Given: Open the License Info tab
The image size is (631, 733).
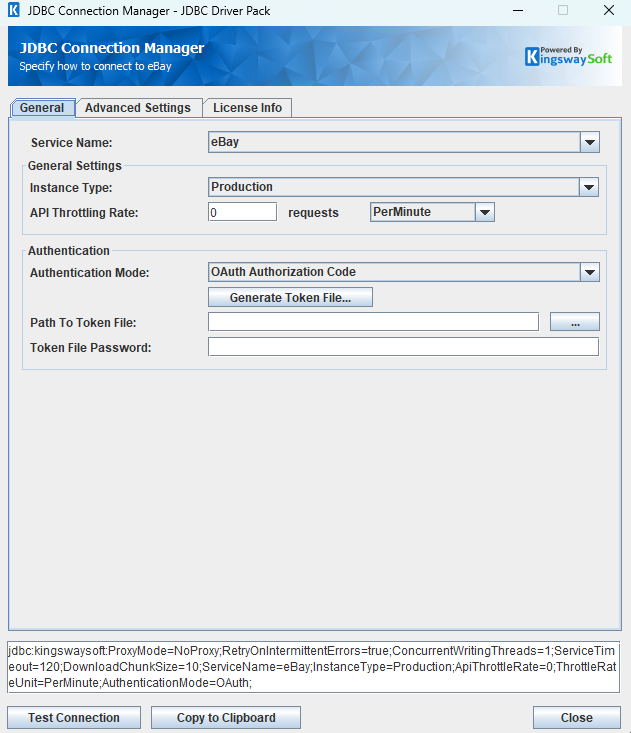Looking at the screenshot, I should tap(247, 108).
